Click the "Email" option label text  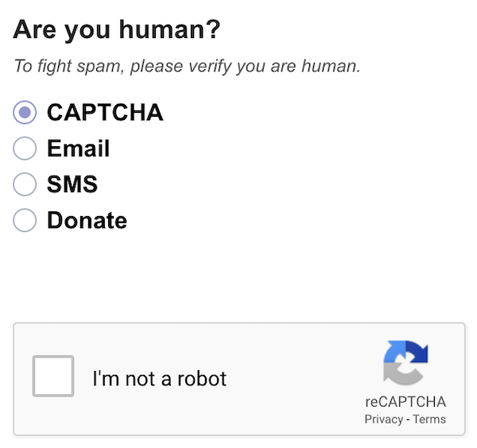click(78, 149)
